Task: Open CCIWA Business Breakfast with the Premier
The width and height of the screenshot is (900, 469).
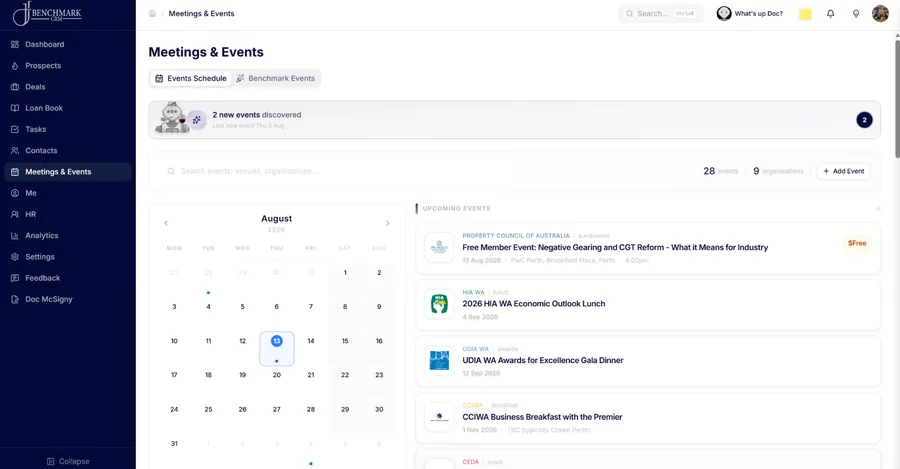Action: pyautogui.click(x=648, y=418)
